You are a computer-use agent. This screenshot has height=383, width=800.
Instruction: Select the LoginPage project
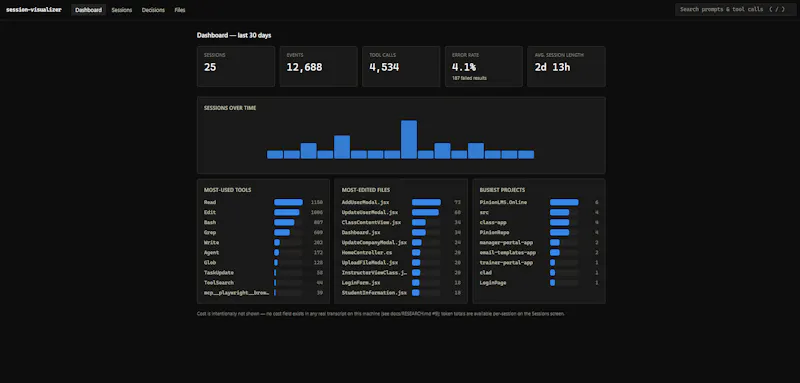click(493, 283)
